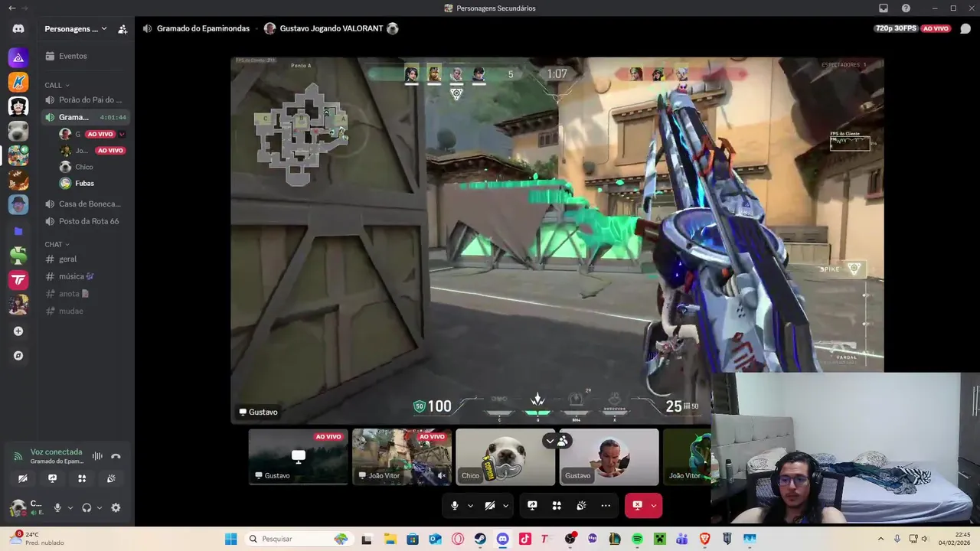The image size is (980, 551).
Task: Join Posto da Rota 66 channel
Action: pos(84,221)
